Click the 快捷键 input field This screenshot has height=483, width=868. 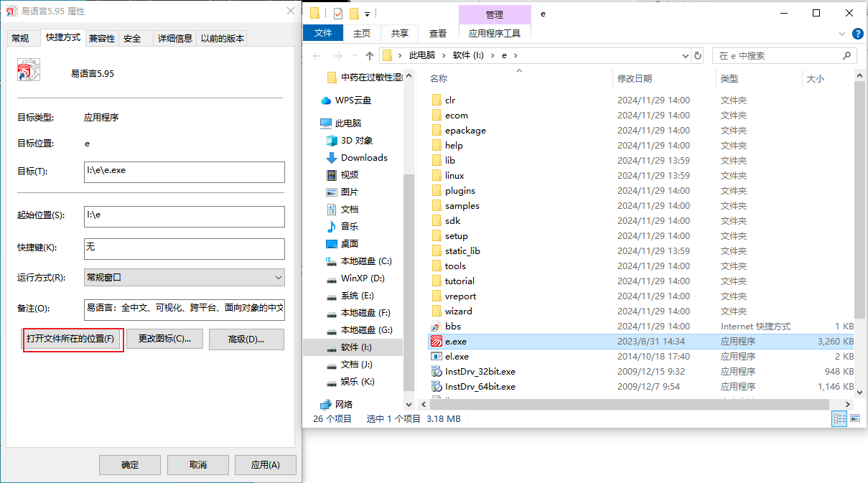(184, 248)
